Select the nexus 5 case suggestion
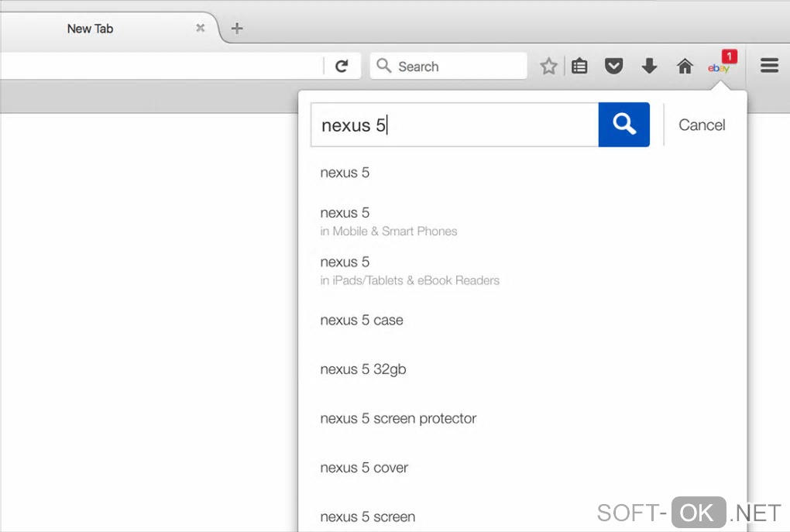 click(362, 320)
